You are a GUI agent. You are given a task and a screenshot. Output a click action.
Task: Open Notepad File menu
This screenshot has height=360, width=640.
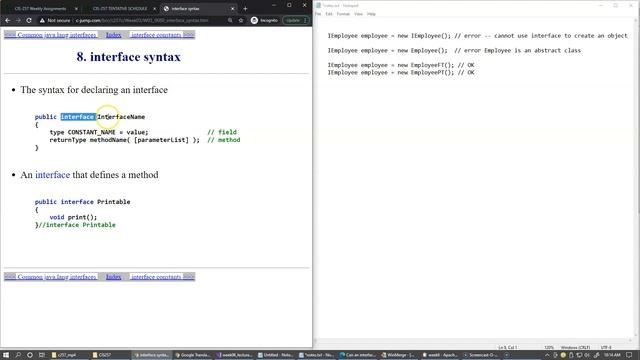pyautogui.click(x=318, y=14)
